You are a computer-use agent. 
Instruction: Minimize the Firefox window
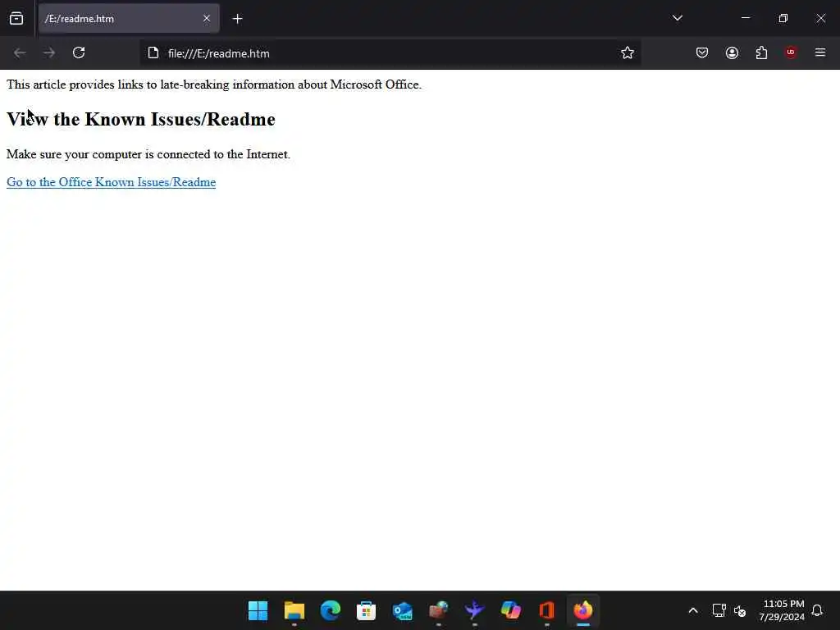coord(745,18)
